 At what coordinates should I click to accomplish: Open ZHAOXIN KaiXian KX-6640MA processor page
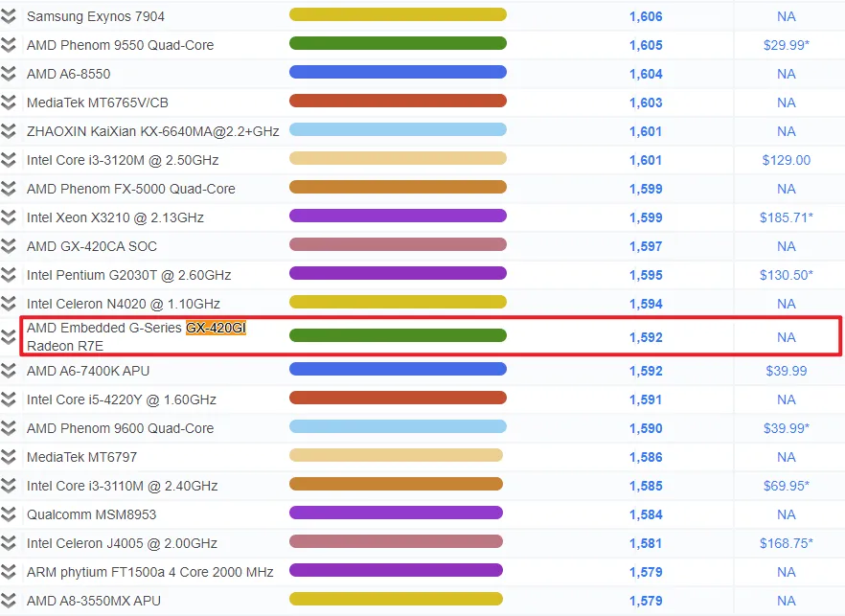(x=152, y=131)
